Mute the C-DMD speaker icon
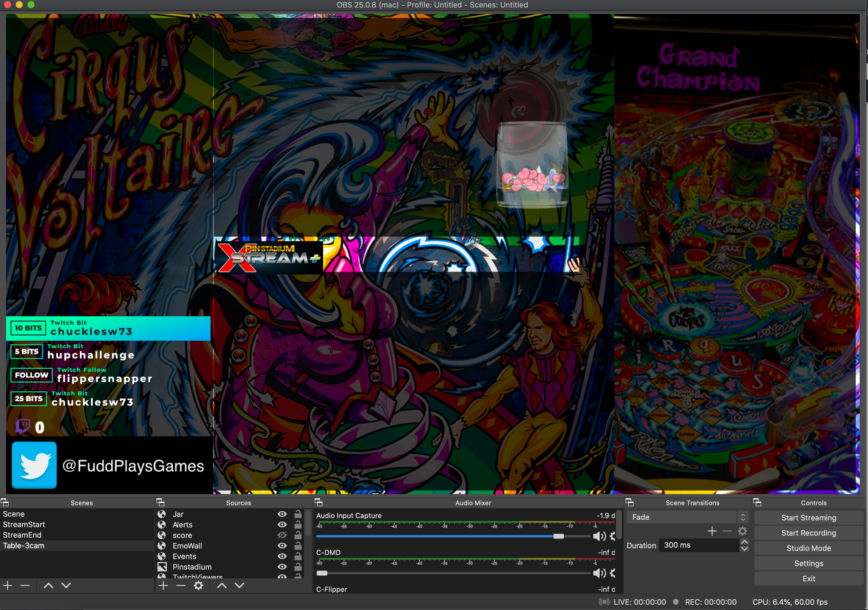Viewport: 868px width, 610px height. pyautogui.click(x=599, y=573)
